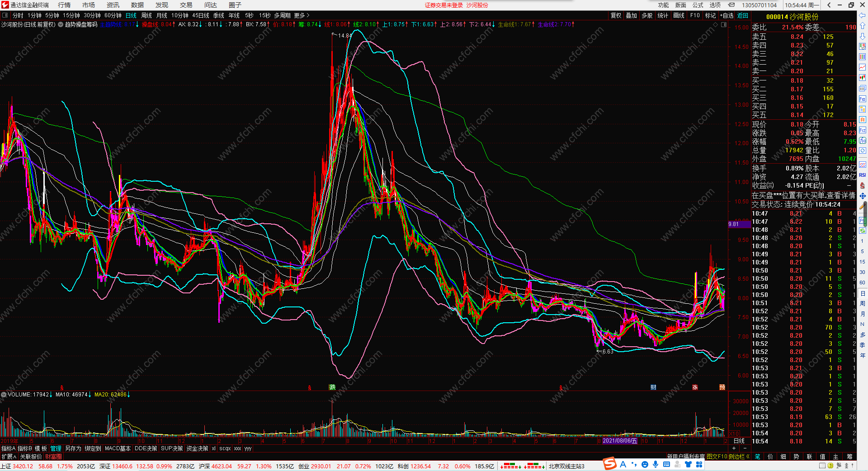Zoom in chart with plus button
This screenshot has width=868, height=471.
(x=734, y=448)
